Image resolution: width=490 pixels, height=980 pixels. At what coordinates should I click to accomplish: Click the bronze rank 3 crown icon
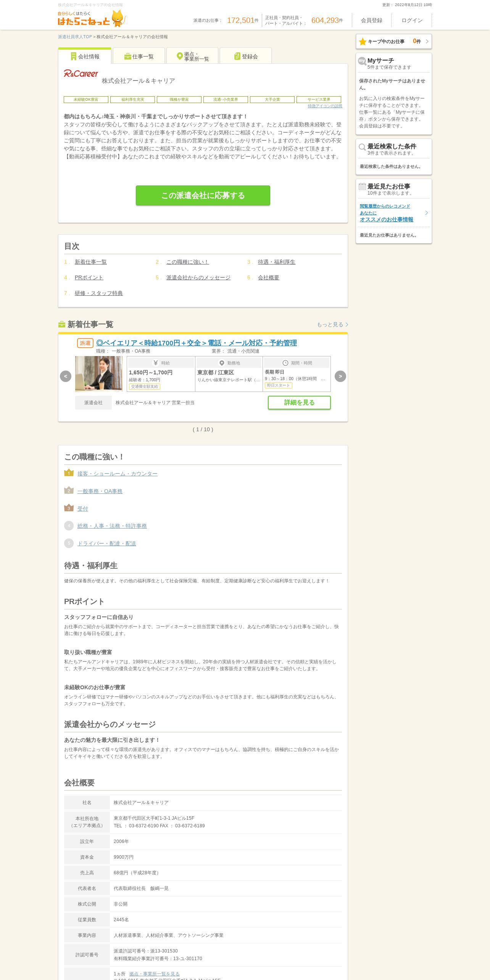coord(69,508)
